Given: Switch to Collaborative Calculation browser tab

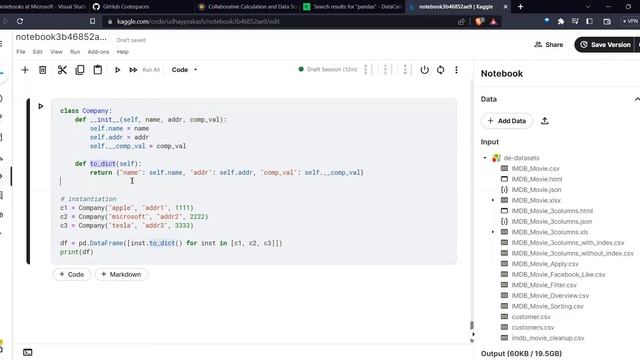Looking at the screenshot, I should [247, 7].
